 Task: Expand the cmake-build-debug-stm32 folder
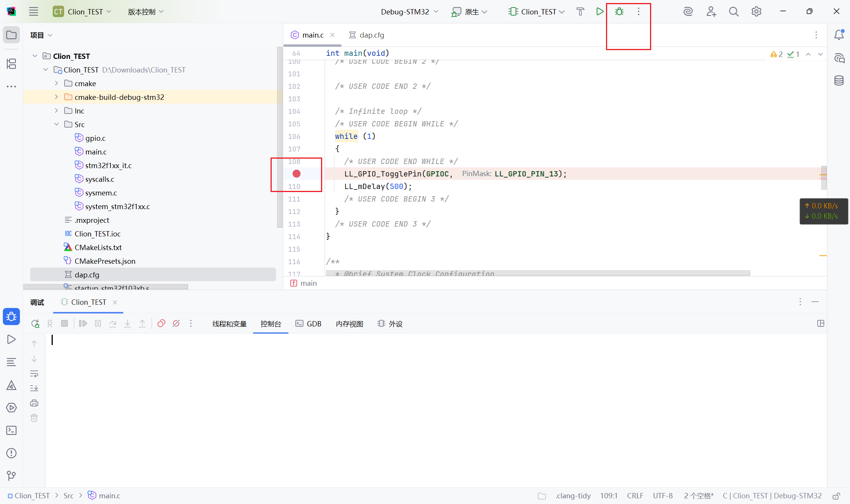[x=57, y=97]
